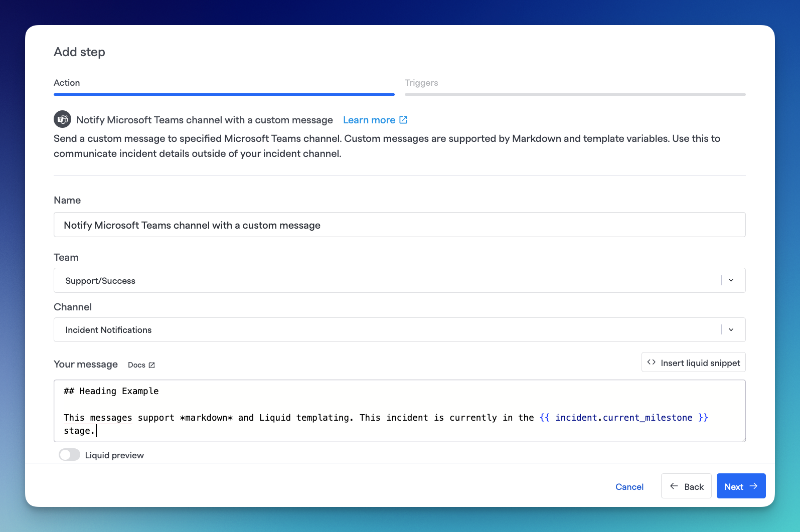Click Insert liquid snippet button

point(694,362)
